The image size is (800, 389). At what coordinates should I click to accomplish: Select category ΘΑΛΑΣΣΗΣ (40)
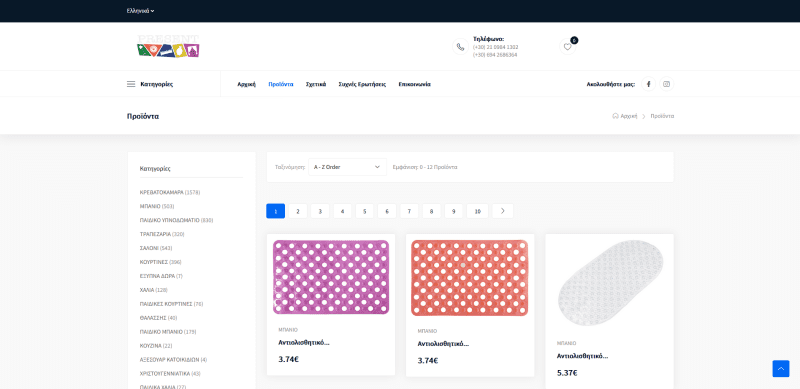click(159, 318)
